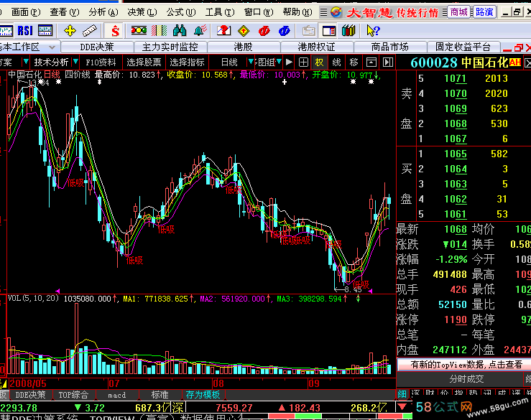Switch to the 港股权证 tab
The width and height of the screenshot is (531, 420).
[x=317, y=47]
